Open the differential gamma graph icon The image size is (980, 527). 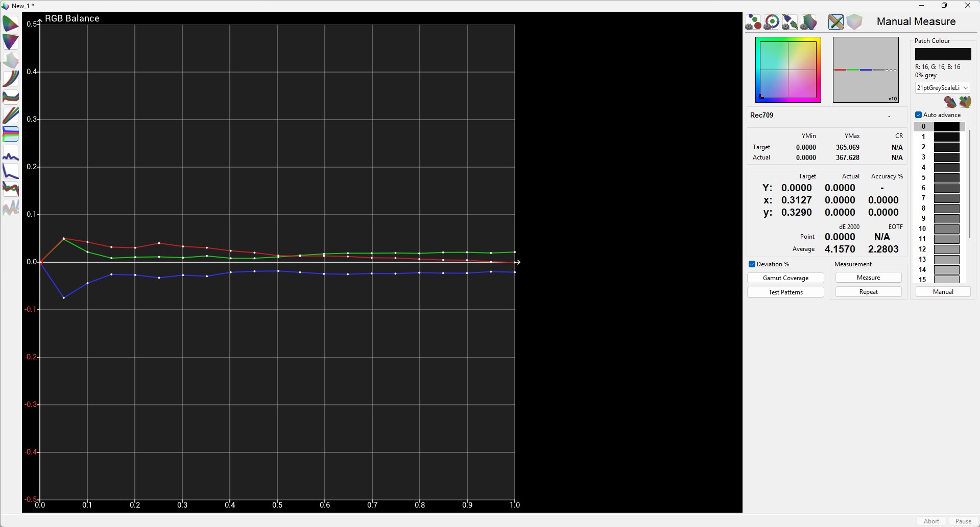(10, 97)
